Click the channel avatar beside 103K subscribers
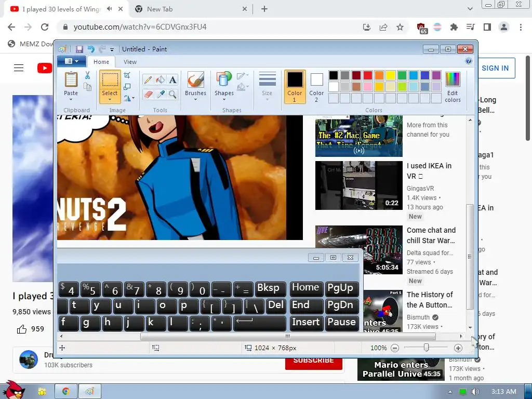The width and height of the screenshot is (532, 399). point(29,360)
